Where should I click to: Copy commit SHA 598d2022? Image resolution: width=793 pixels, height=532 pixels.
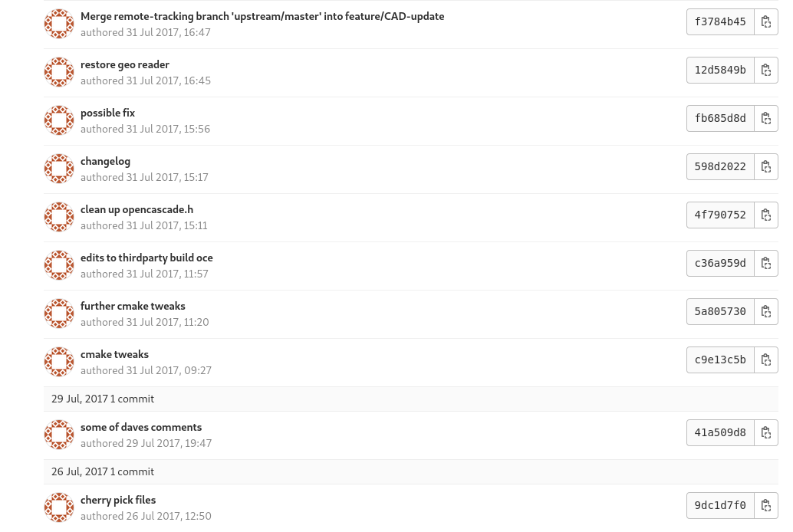tap(766, 167)
